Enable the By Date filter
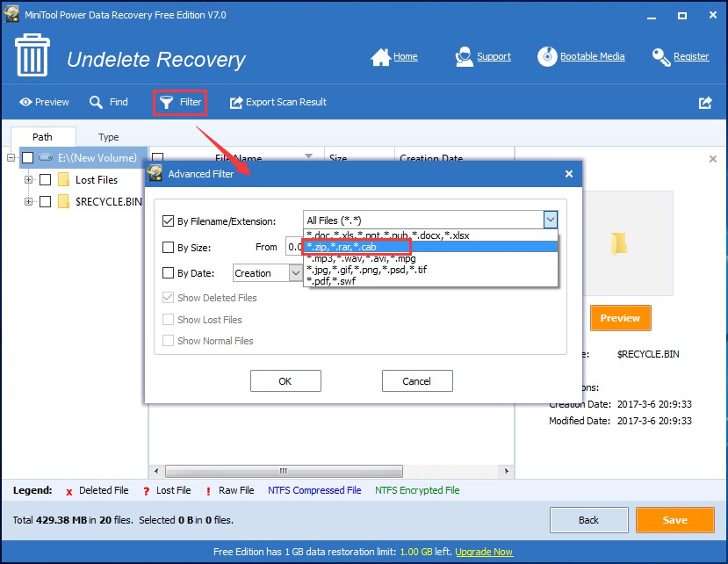728x564 pixels. (169, 272)
